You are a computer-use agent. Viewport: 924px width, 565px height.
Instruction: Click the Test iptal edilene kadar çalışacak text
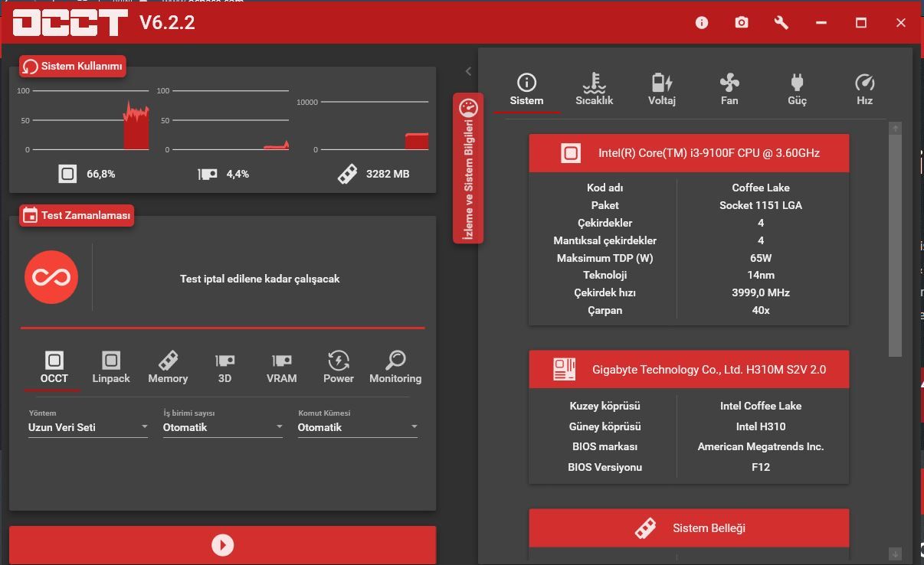click(260, 279)
